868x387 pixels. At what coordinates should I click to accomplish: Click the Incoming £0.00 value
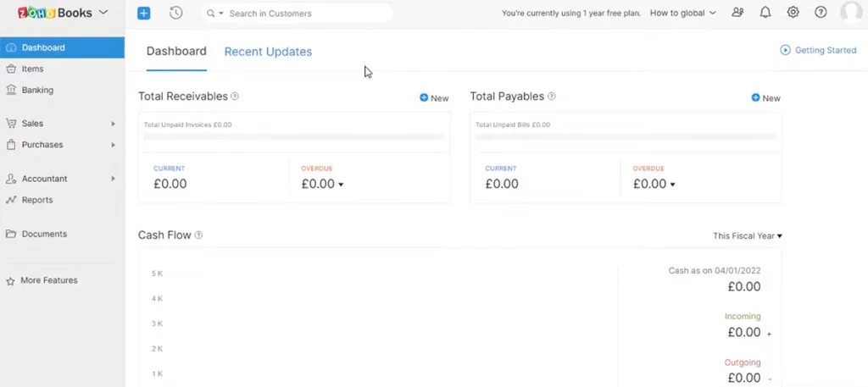pos(744,332)
